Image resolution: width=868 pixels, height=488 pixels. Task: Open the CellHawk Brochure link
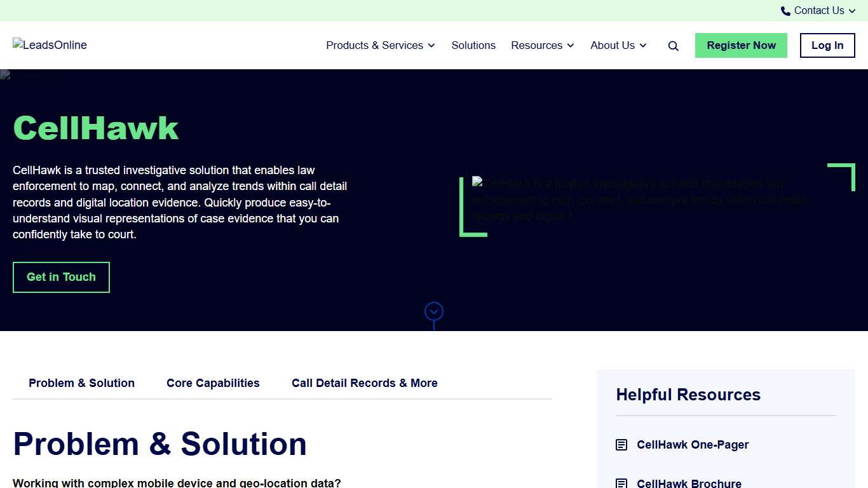[x=689, y=483]
